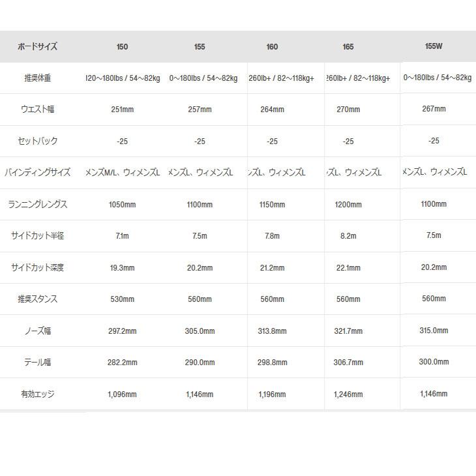Screen dimensions: 476x476
Task: Click the サイドカット半径 row label
Action: pos(37,235)
